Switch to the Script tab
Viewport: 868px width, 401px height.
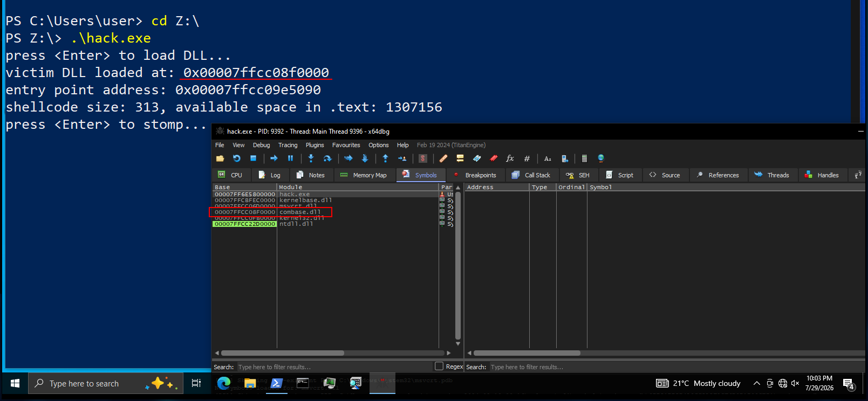point(620,175)
